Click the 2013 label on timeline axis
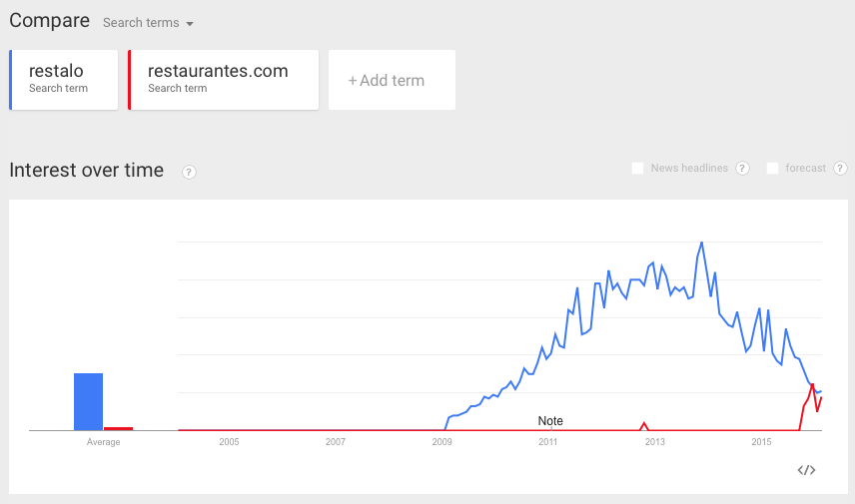855x504 pixels. [x=654, y=442]
